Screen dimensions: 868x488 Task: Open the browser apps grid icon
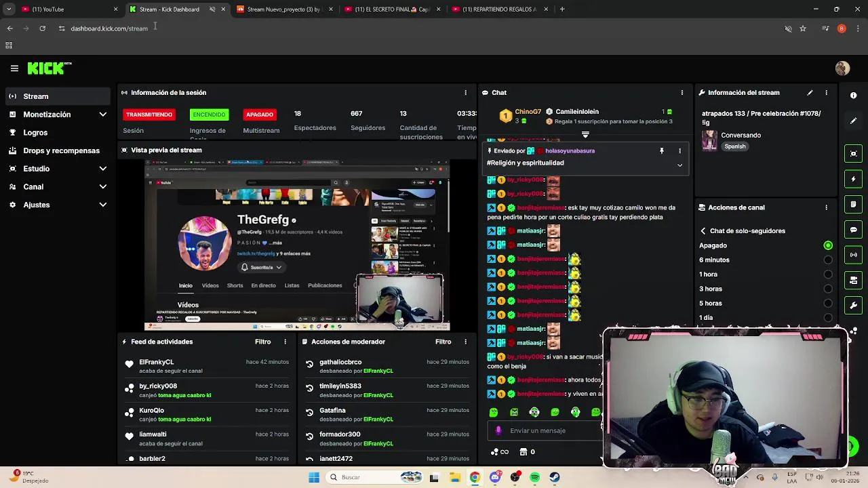pyautogui.click(x=9, y=45)
